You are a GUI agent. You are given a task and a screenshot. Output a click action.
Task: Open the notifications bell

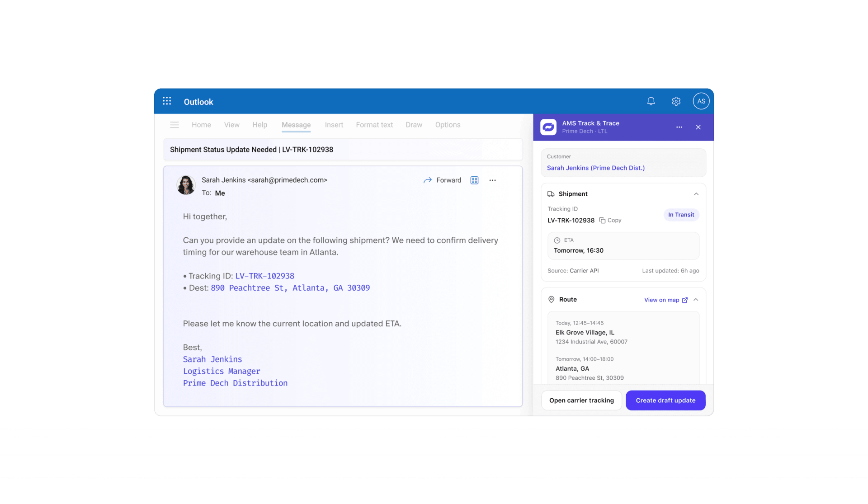point(651,101)
